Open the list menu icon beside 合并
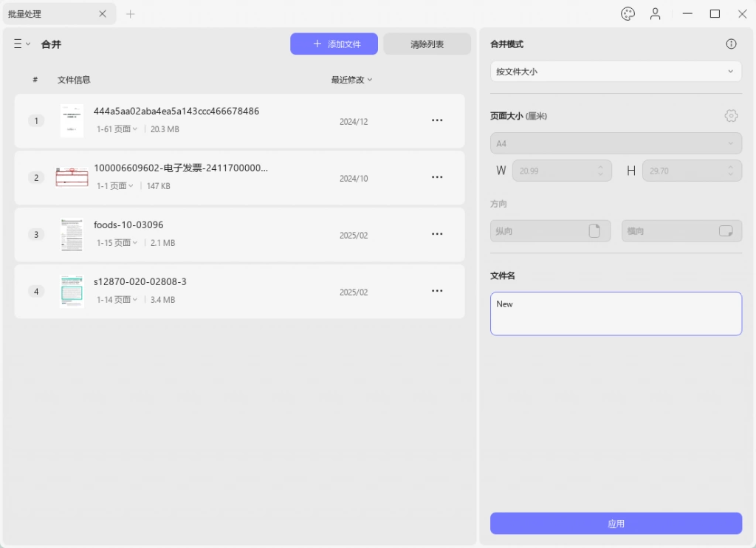The height and width of the screenshot is (548, 756). click(21, 44)
